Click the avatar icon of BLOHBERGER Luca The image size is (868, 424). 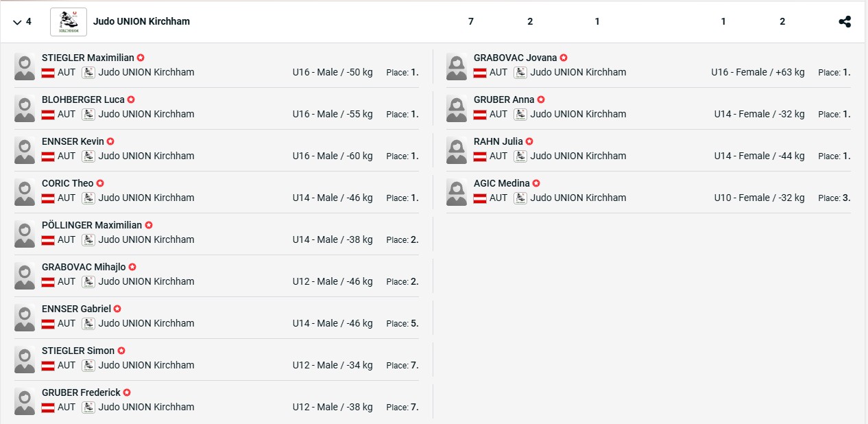tap(25, 108)
